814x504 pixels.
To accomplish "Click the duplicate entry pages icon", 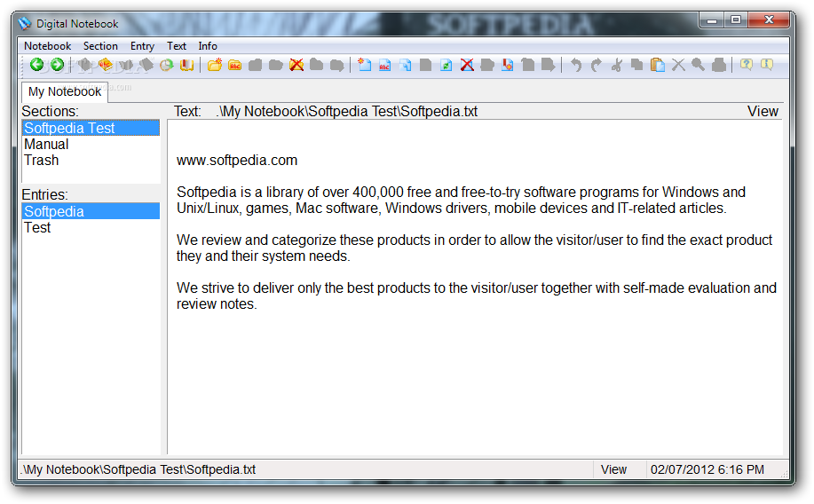I will [406, 65].
